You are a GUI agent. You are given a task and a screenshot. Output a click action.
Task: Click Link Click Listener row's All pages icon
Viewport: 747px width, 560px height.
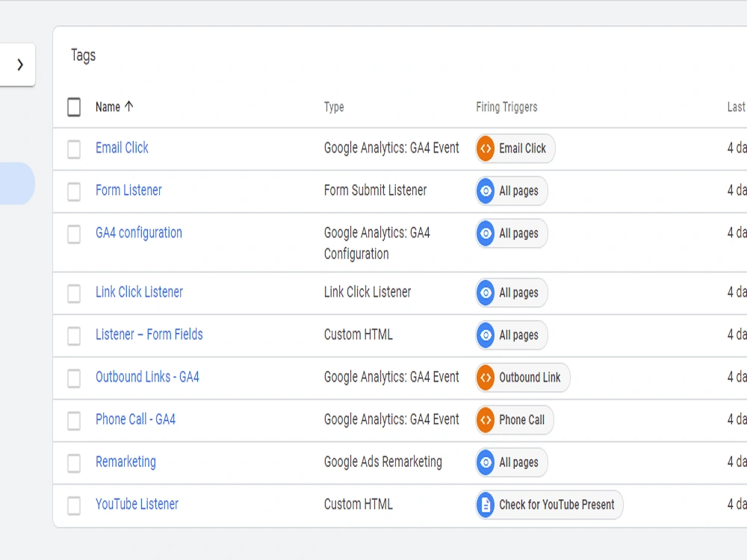(x=486, y=293)
